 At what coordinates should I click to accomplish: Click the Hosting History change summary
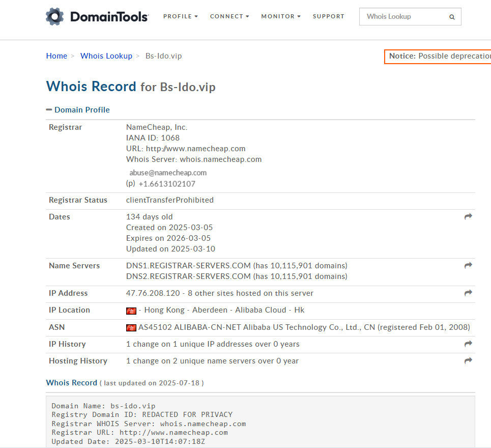click(x=212, y=360)
